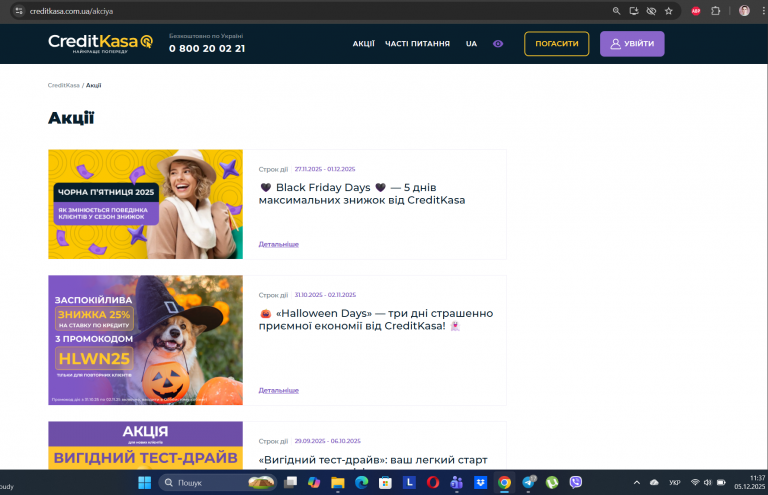Viewport: 768px width, 495px height.
Task: Click the date 29.09.2025 - 06.10.2025
Action: click(327, 441)
